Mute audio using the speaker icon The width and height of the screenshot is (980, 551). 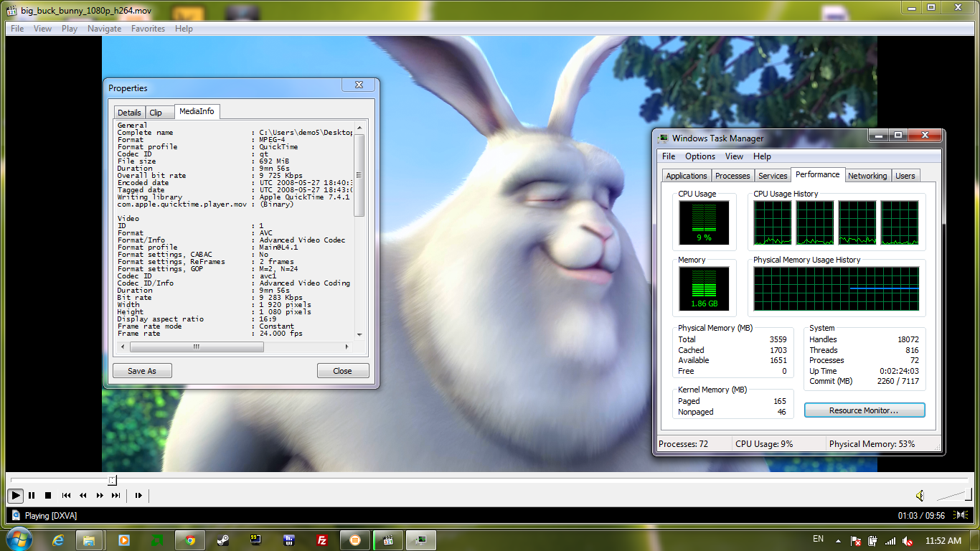click(920, 495)
